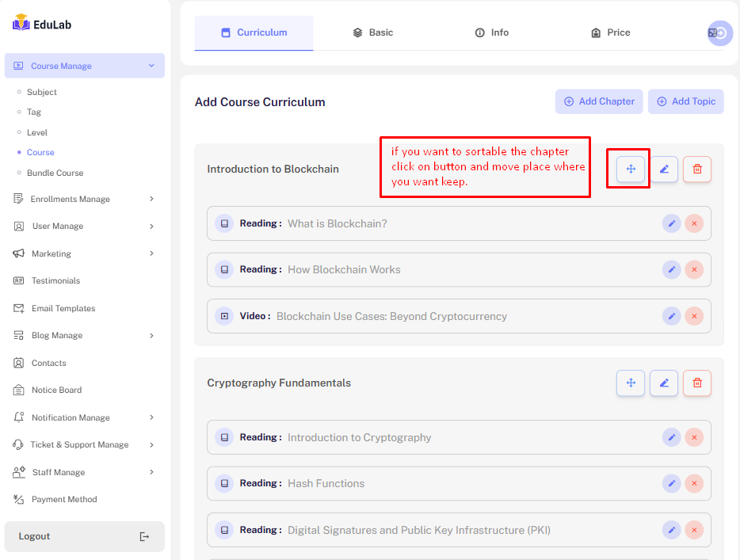This screenshot has width=740, height=560.
Task: Remove the 'How Blockchain Works' topic
Action: pos(694,269)
